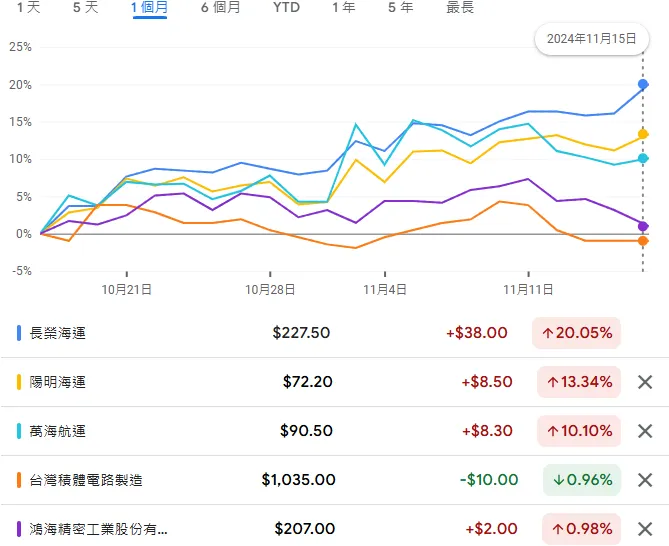Click the purple 鴻海精密工業 color marker

(19, 529)
